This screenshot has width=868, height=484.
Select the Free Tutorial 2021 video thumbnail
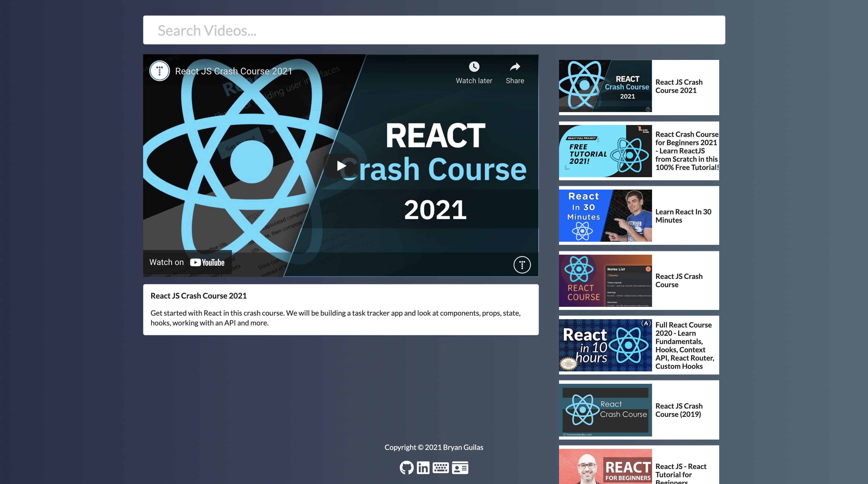605,151
